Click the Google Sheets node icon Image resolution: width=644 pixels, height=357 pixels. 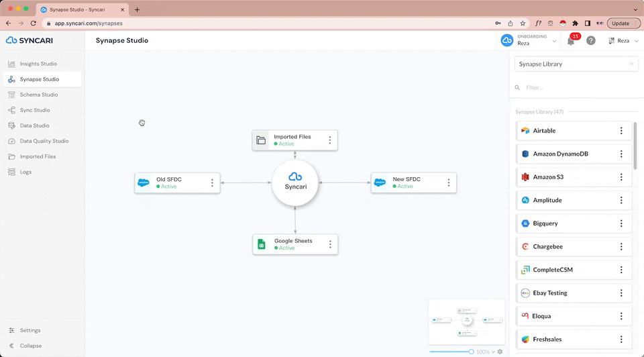[x=261, y=244]
